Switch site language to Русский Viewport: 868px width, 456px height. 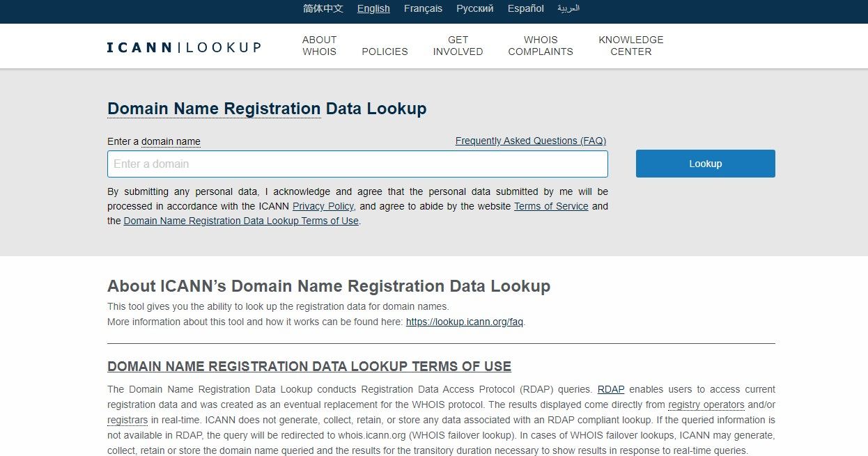pos(474,8)
